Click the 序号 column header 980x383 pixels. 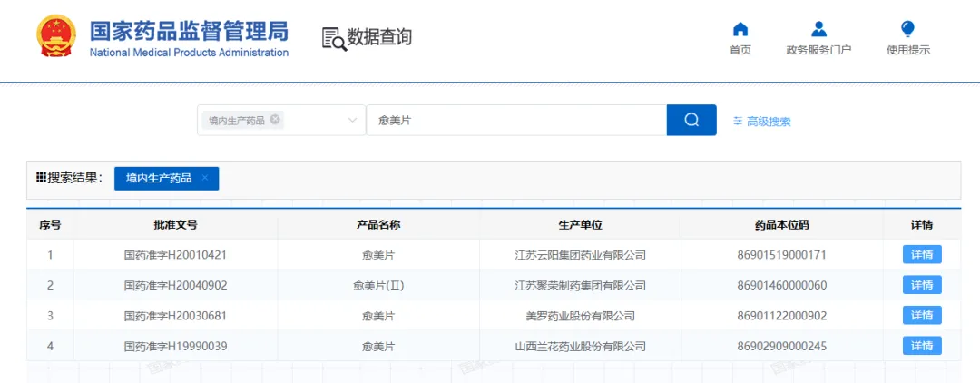point(50,225)
